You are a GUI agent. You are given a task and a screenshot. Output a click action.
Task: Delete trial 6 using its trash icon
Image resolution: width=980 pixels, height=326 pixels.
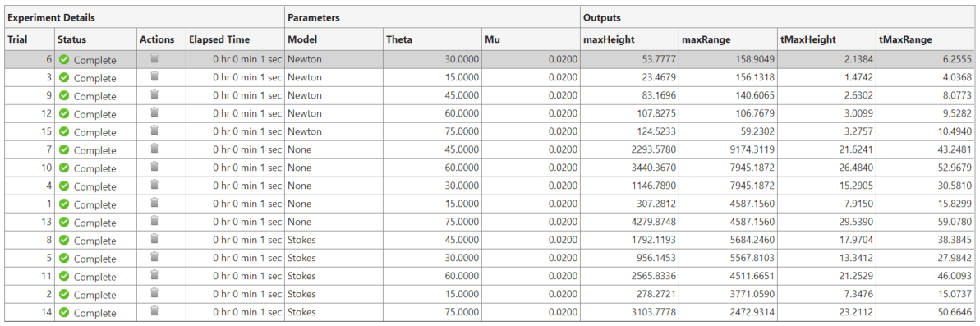154,59
